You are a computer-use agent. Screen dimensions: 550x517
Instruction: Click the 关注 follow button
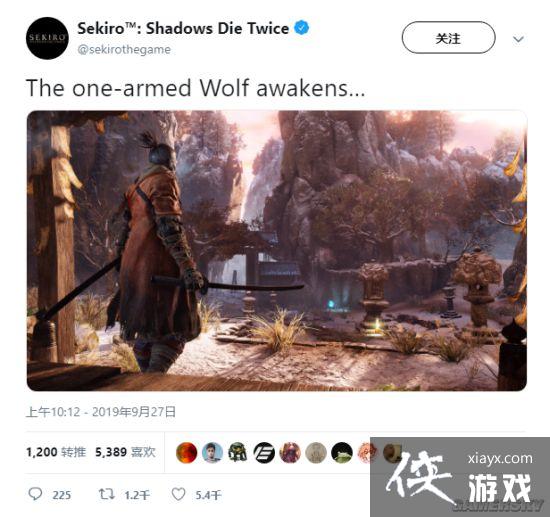click(x=448, y=38)
